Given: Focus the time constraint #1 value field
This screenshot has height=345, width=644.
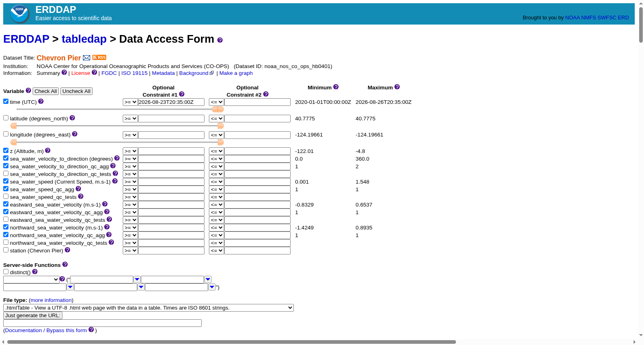Looking at the screenshot, I should (171, 102).
